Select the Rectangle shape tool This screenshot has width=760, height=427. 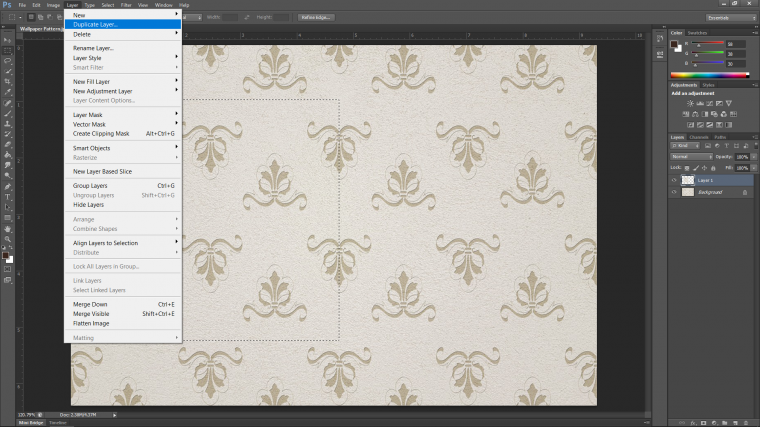[x=7, y=218]
